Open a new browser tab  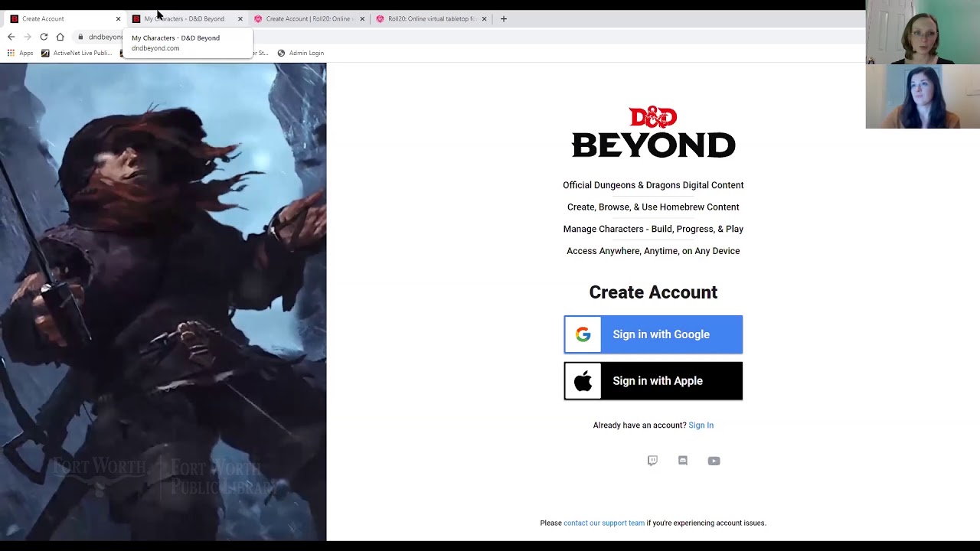tap(503, 18)
